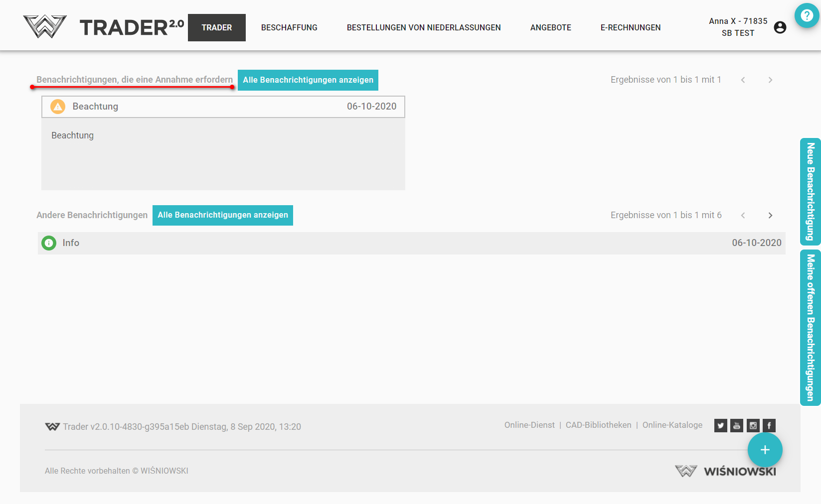The image size is (821, 504).
Task: Switch to the Beschaffung menu
Action: (x=289, y=27)
